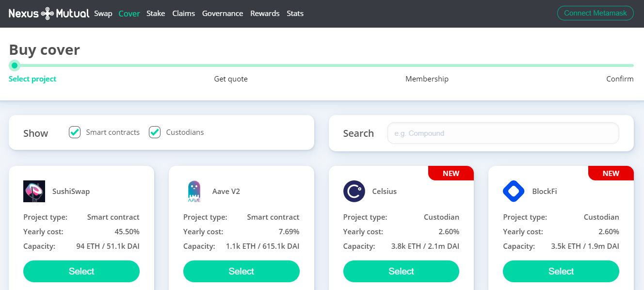The image size is (644, 290).
Task: Uncheck the Smart contracts checkbox
Action: 75,132
